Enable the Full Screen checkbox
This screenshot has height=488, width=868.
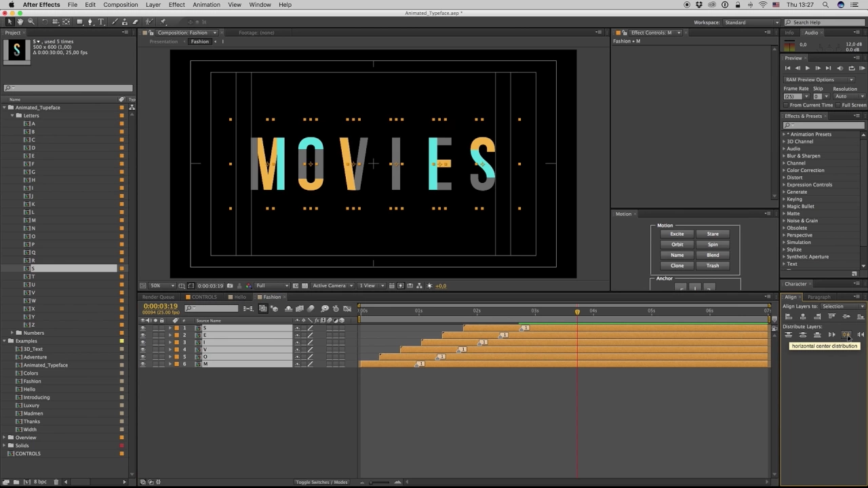click(x=839, y=105)
